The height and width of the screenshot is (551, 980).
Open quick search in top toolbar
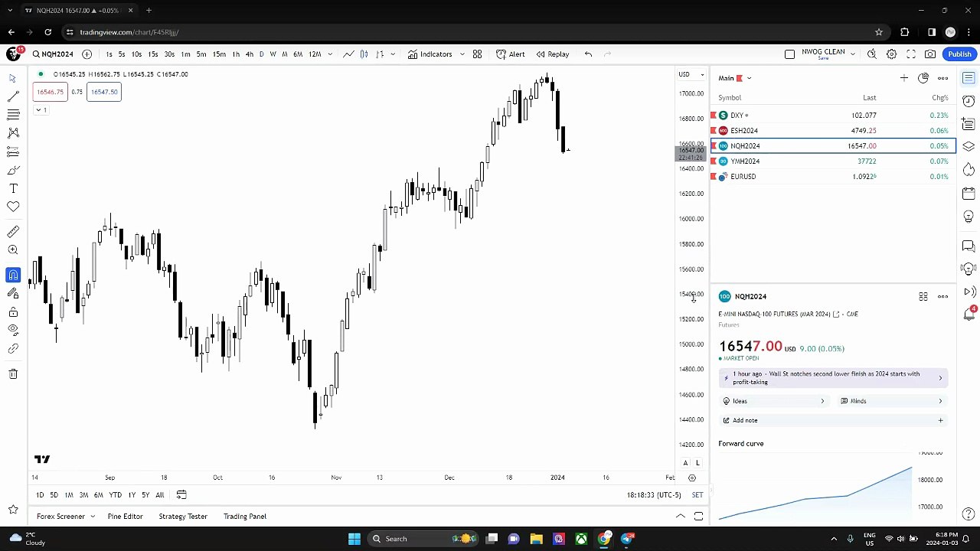click(x=872, y=54)
